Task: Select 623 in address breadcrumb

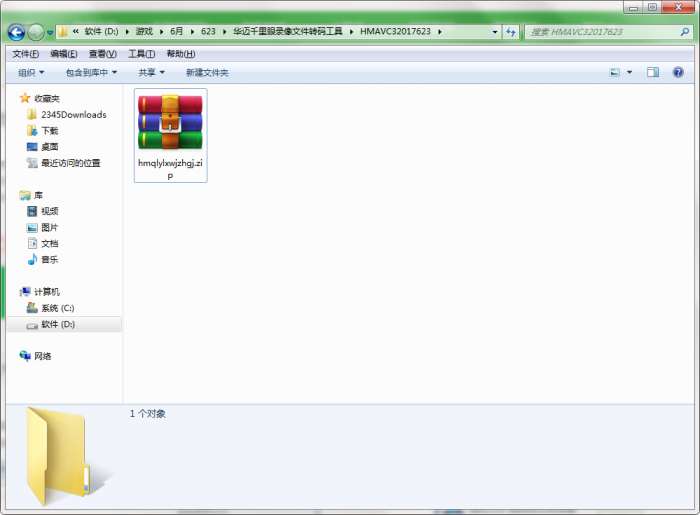Action: (x=208, y=31)
